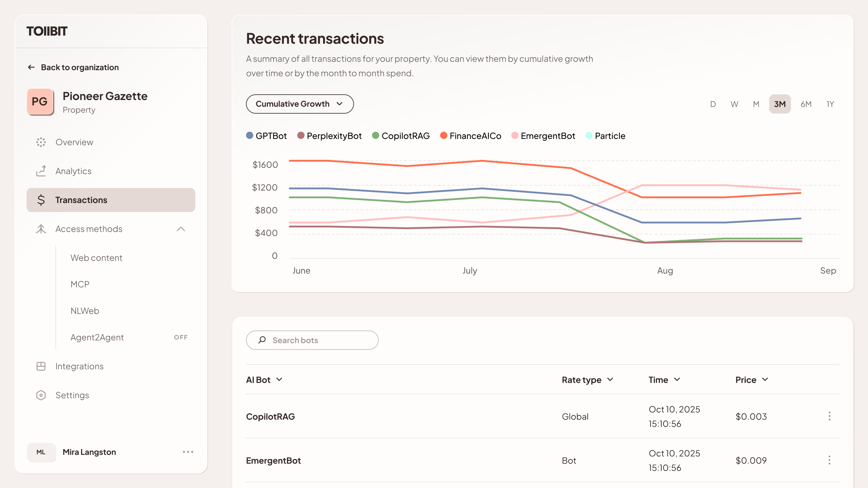Collapse the Access methods section

point(181,229)
